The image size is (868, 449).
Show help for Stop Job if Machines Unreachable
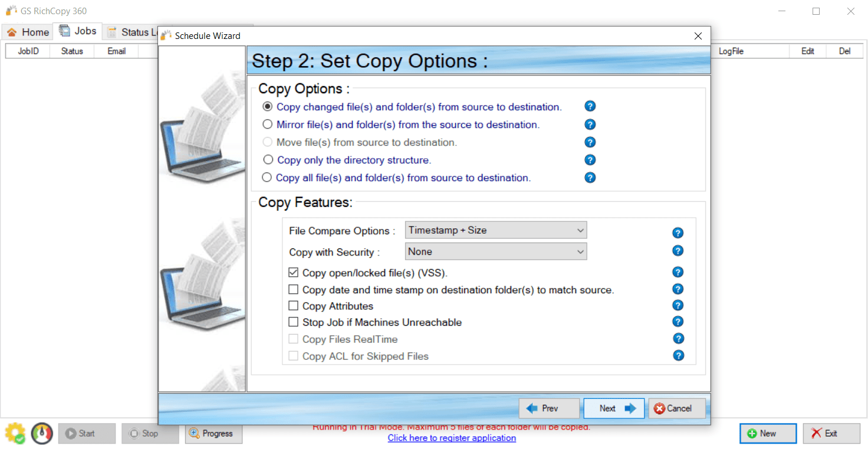tap(678, 322)
